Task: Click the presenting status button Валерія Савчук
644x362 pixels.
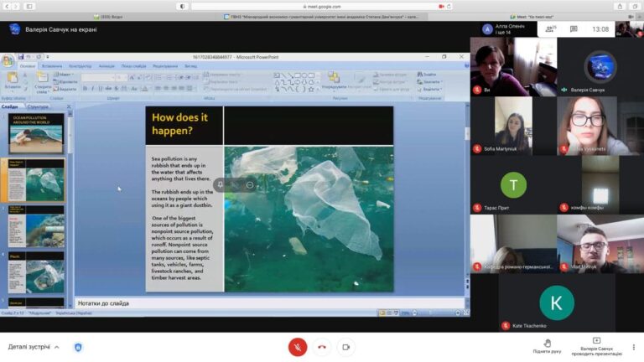Action: pos(596,347)
